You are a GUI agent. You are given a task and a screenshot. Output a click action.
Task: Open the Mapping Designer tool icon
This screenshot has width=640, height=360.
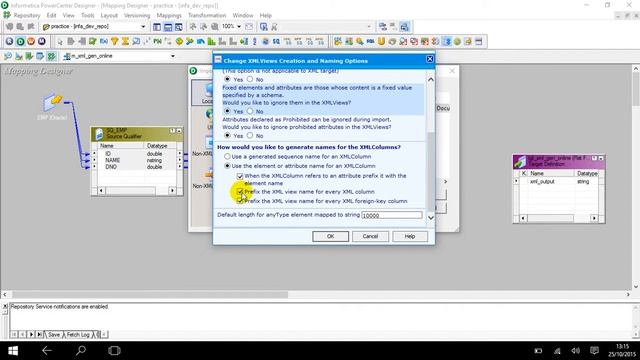(x=51, y=56)
